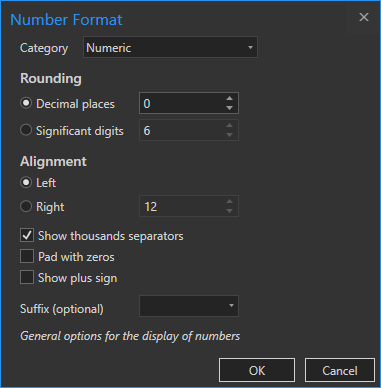
Task: Close the Number Format dialog
Action: [364, 17]
